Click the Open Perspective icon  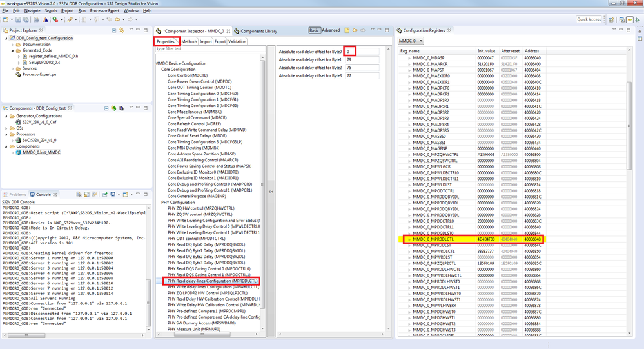[611, 20]
